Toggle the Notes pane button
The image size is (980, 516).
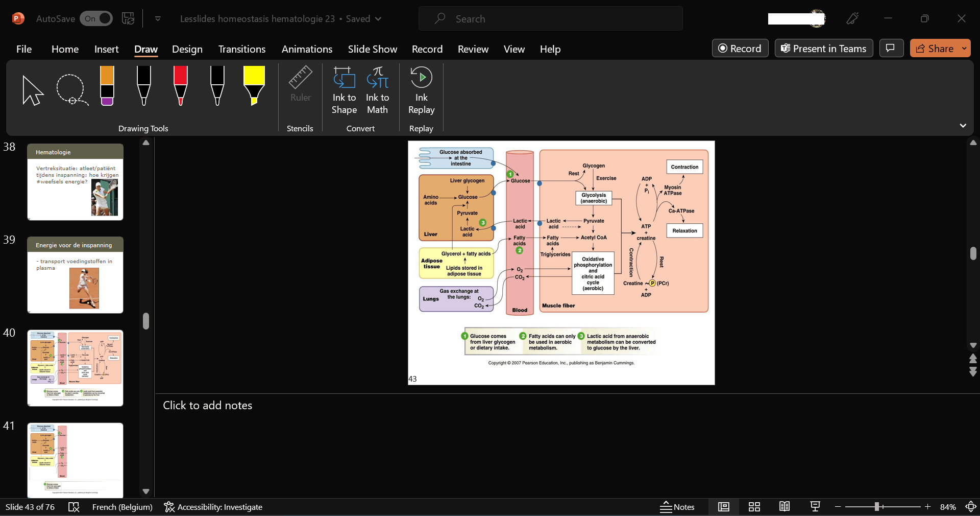point(677,507)
